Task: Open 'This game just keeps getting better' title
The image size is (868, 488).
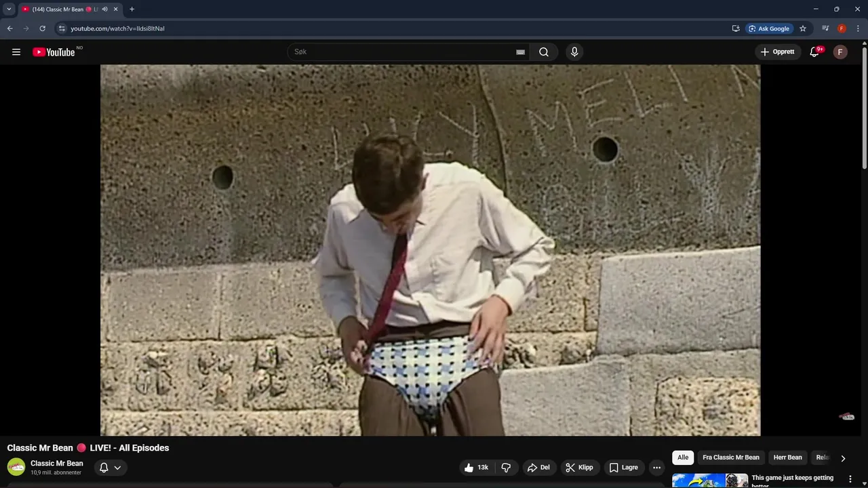Action: click(793, 481)
